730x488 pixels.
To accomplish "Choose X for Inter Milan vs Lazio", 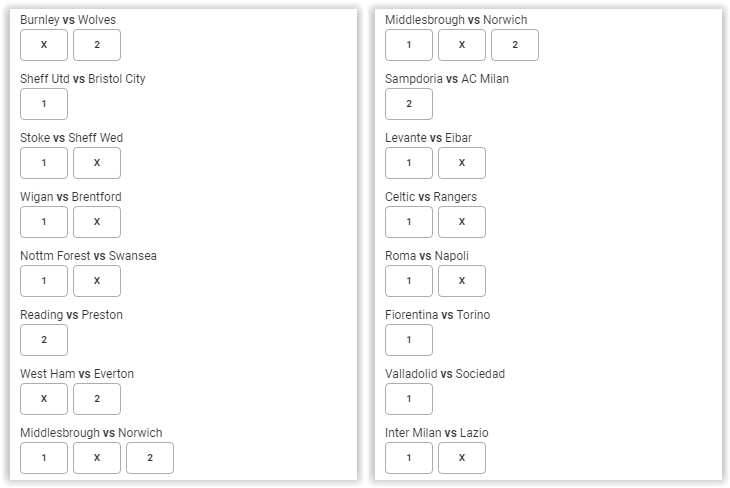I will coord(462,458).
